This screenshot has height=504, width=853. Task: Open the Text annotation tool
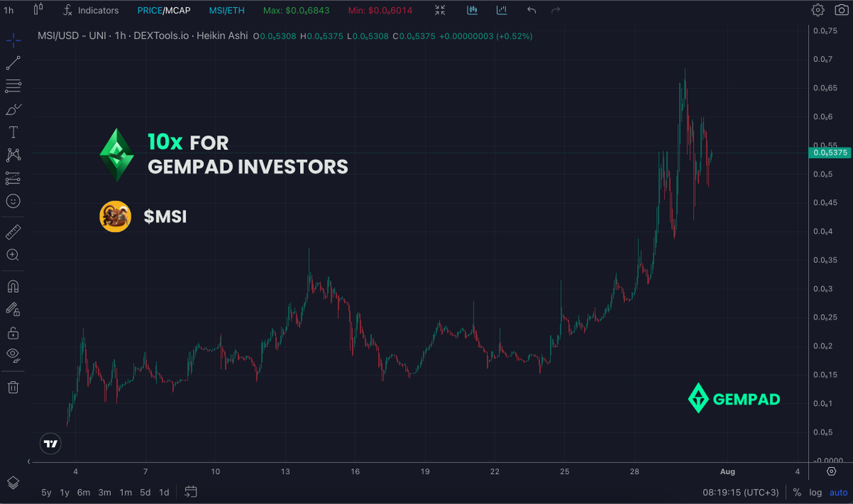(x=13, y=132)
